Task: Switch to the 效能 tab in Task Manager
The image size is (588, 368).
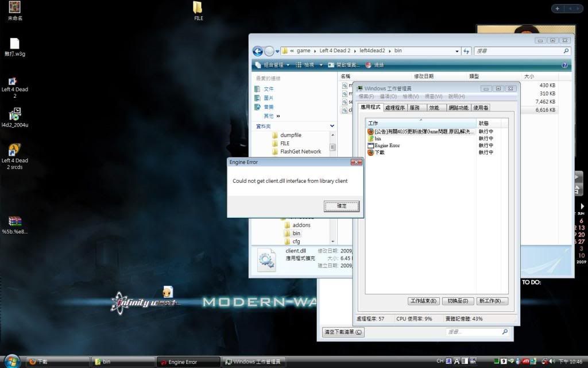Action: [434, 108]
